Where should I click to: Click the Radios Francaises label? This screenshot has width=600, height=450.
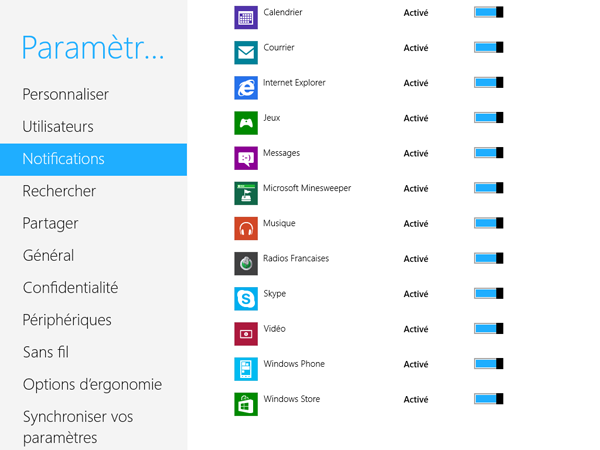[x=296, y=259]
